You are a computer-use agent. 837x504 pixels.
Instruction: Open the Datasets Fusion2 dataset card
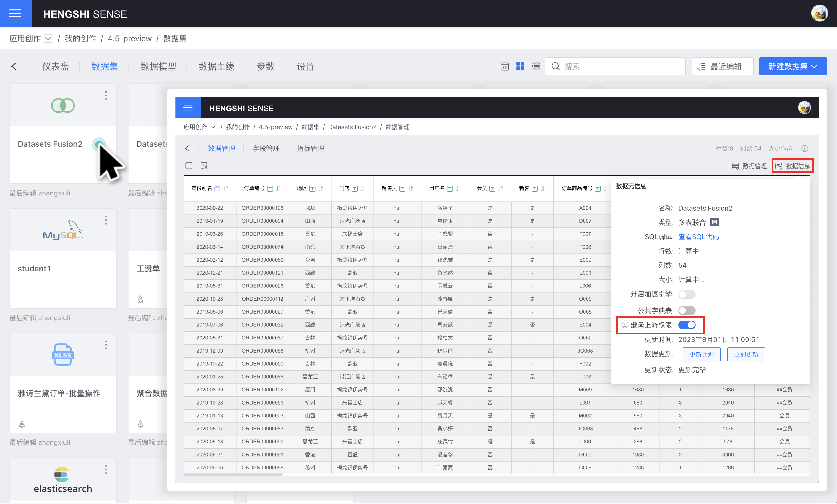point(63,134)
